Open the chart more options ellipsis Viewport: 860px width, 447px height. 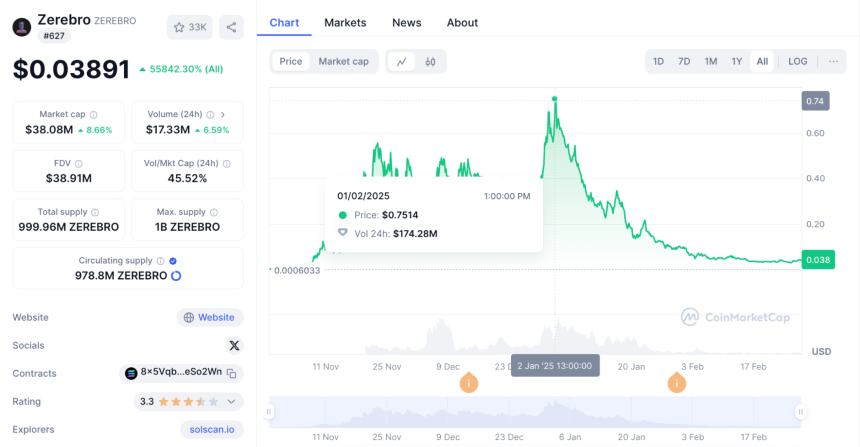pos(833,61)
